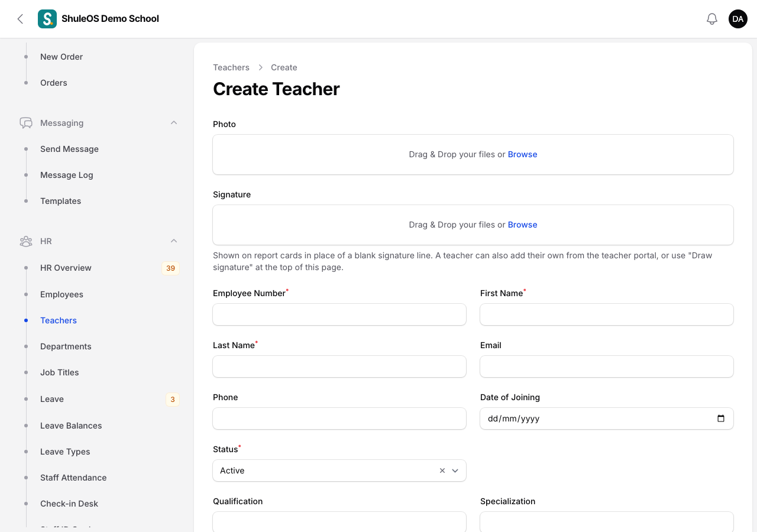The image size is (757, 532).
Task: Open Departments page
Action: (66, 346)
